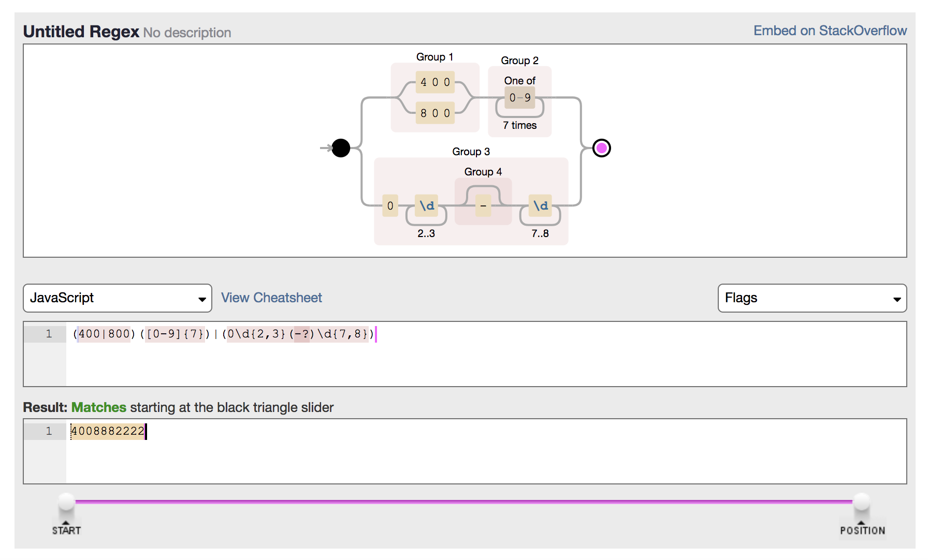The height and width of the screenshot is (560, 928).
Task: Click the Group 4 label
Action: click(x=483, y=172)
